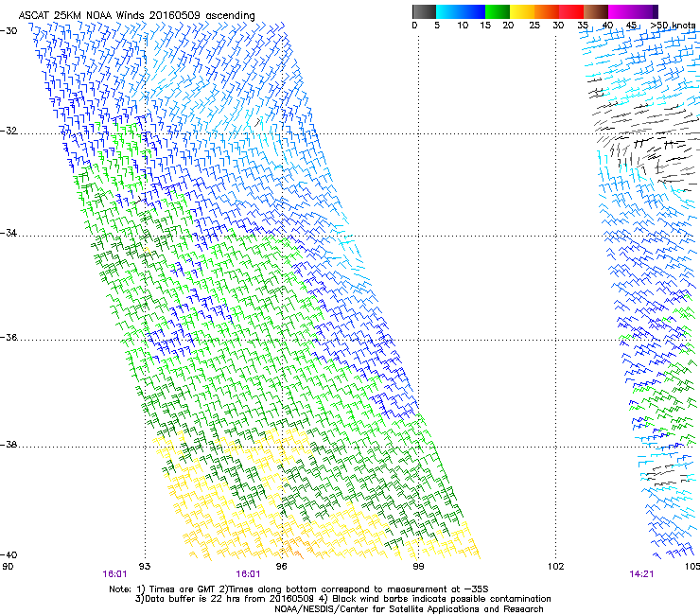Image resolution: width=700 pixels, height=615 pixels.
Task: Click the legend label '10'
Action: pyautogui.click(x=463, y=26)
